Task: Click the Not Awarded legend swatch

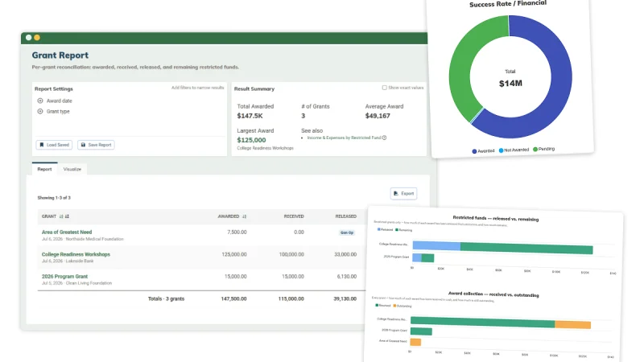Action: (x=501, y=150)
